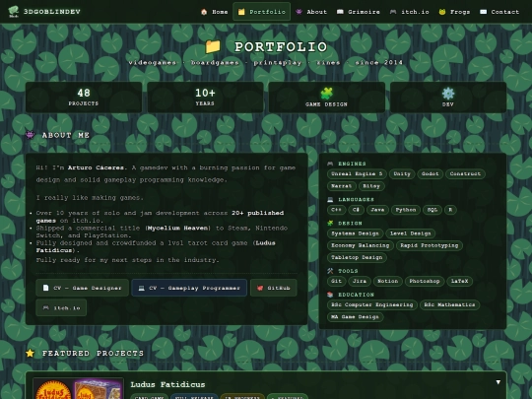Open the CV – Gameplay Programmer button
The image size is (532, 399).
(x=189, y=288)
